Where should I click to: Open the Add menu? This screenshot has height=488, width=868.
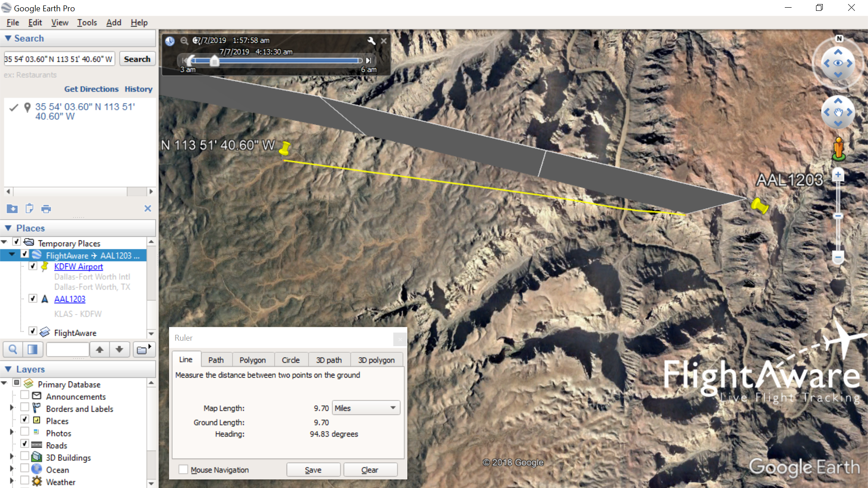[113, 23]
